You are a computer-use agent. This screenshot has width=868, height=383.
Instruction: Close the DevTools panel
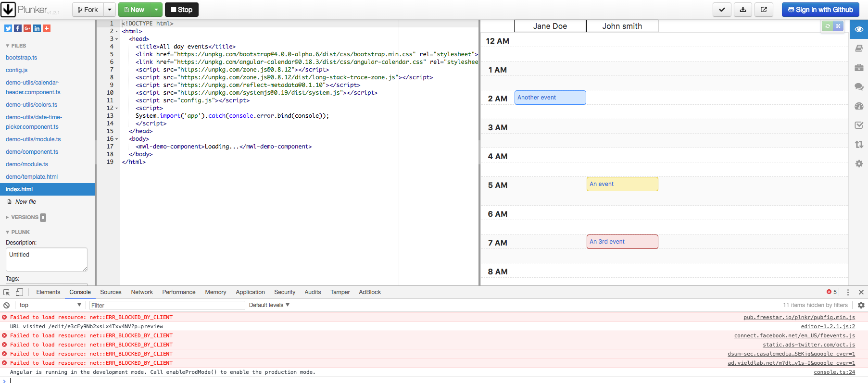tap(861, 292)
